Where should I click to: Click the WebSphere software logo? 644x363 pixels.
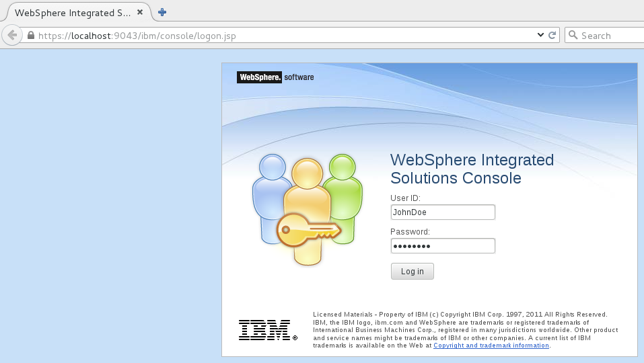[x=275, y=77]
